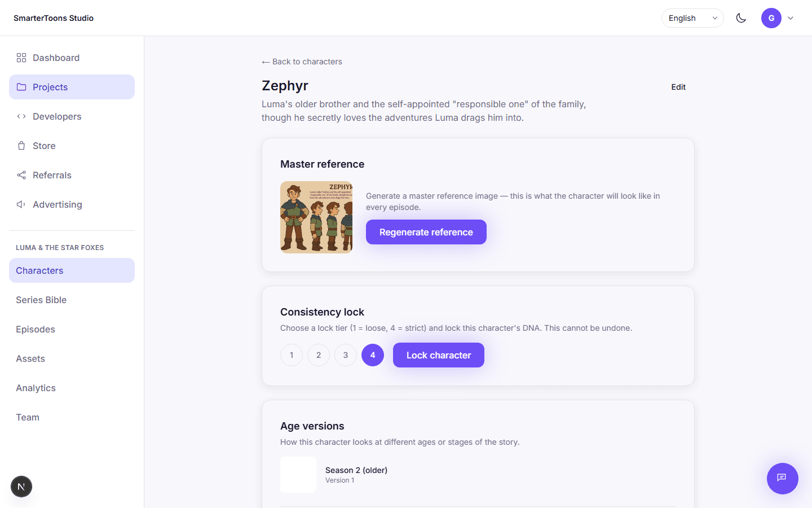This screenshot has height=508, width=812.
Task: Click the Regenerate reference button
Action: 426,232
